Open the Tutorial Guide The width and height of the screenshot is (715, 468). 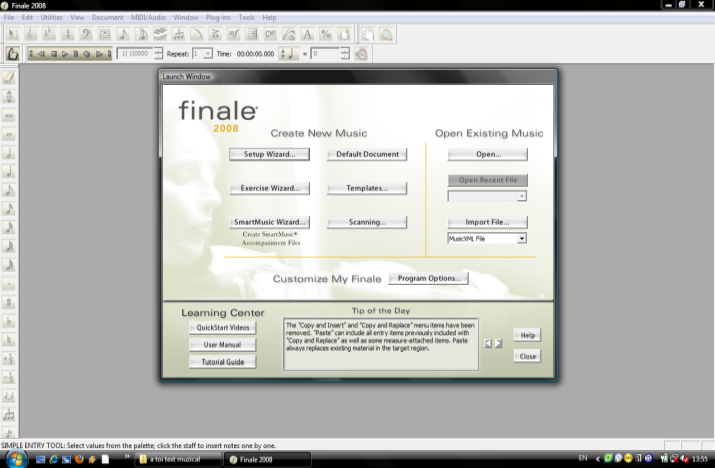(x=223, y=362)
